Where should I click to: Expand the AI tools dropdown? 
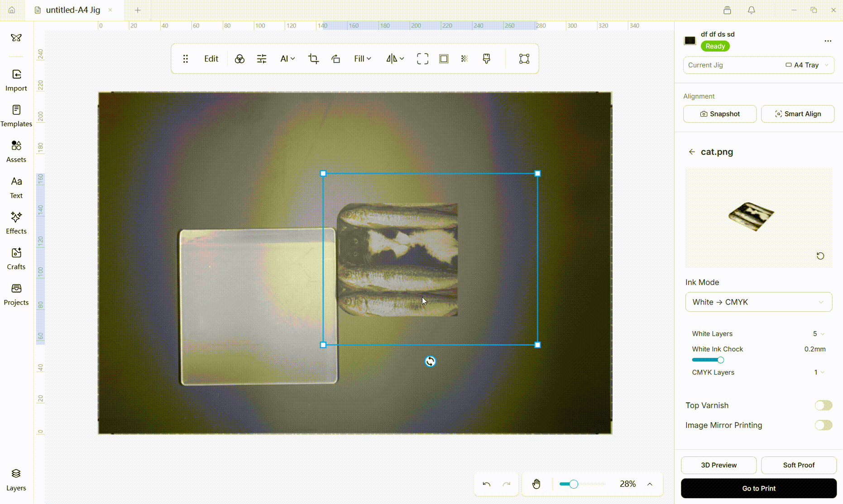click(x=287, y=59)
